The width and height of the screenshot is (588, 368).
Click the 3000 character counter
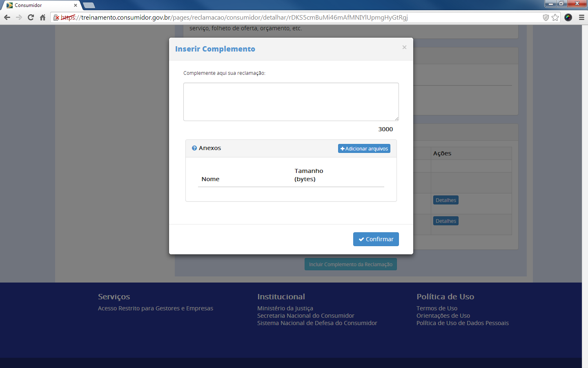(x=385, y=129)
